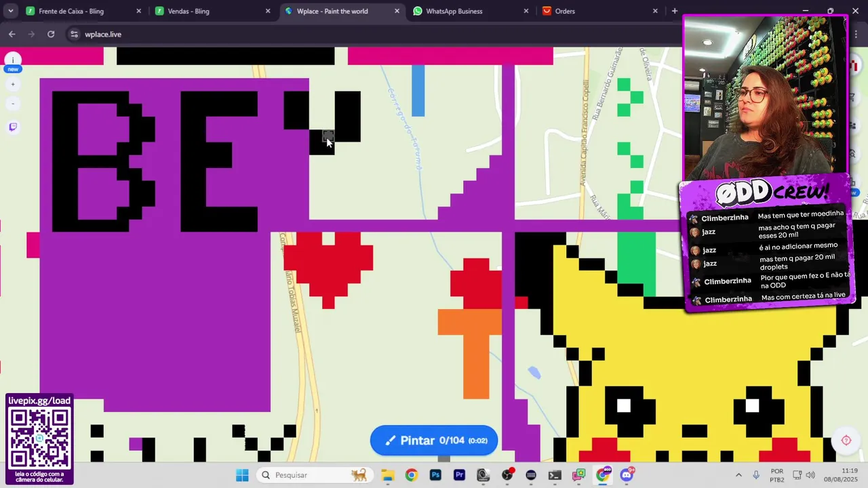
Task: Click the pink chat app taskbar icon
Action: pyautogui.click(x=578, y=475)
